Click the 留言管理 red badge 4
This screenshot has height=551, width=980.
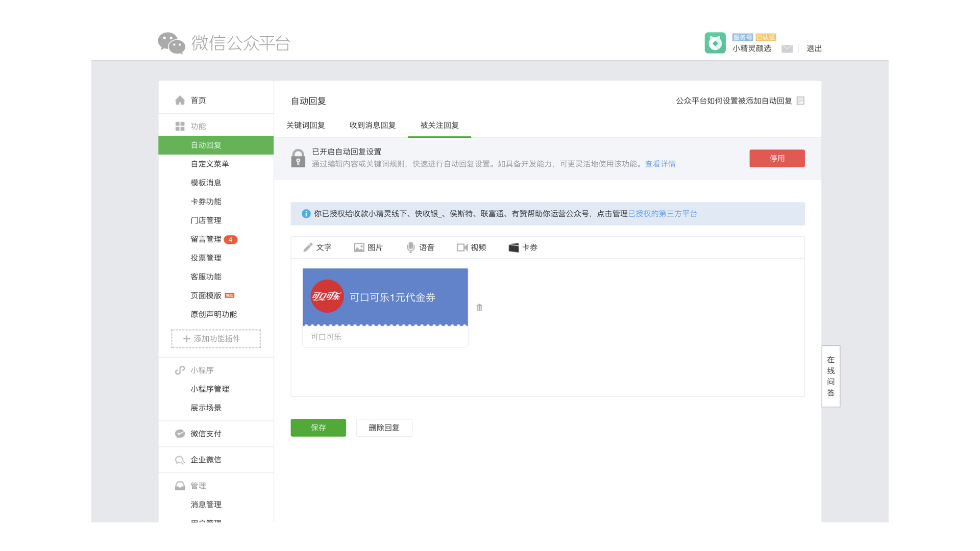[x=231, y=240]
